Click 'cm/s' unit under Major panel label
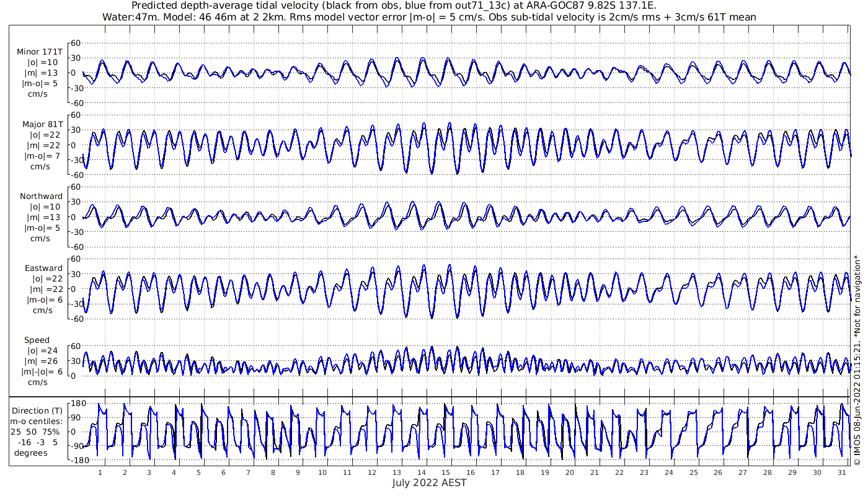The height and width of the screenshot is (496, 868). 41,166
